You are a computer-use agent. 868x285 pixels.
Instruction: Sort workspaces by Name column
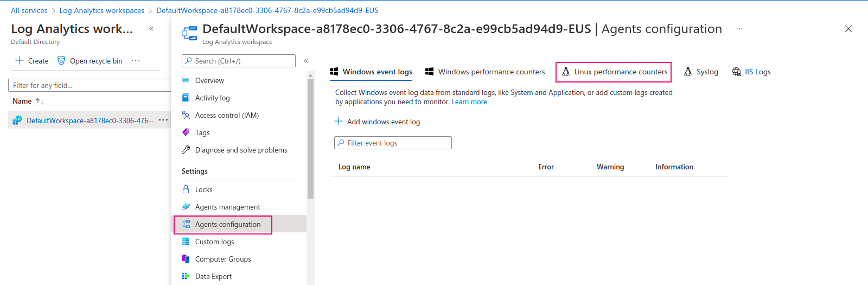tap(28, 101)
